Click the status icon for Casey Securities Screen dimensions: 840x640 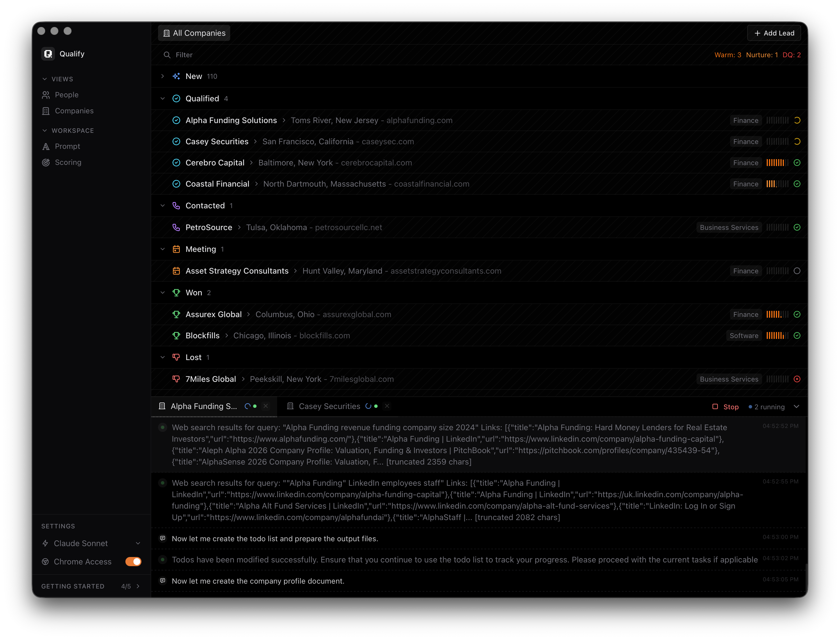coord(176,142)
